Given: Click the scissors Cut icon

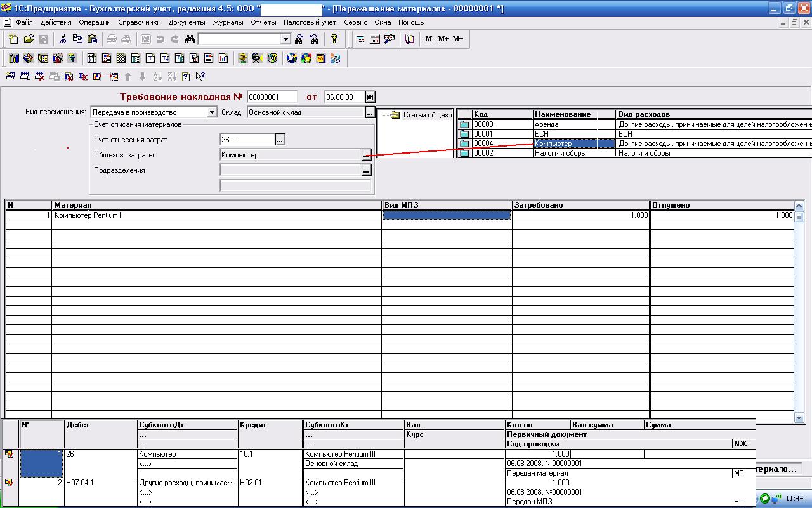Looking at the screenshot, I should point(63,39).
